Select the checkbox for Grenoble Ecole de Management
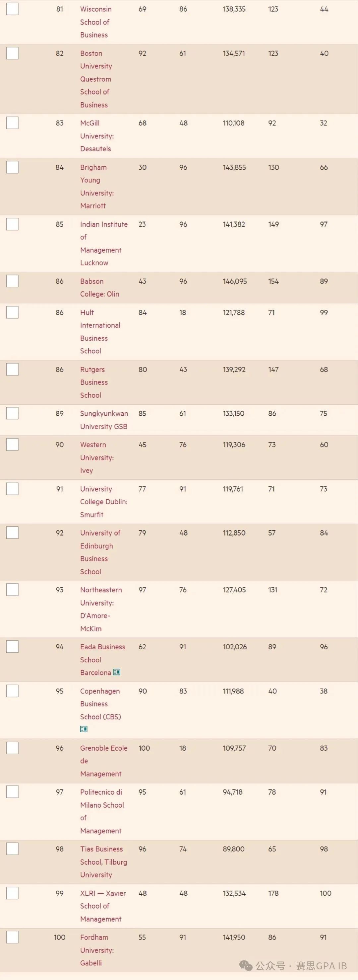This screenshot has width=358, height=980. pos(12,748)
